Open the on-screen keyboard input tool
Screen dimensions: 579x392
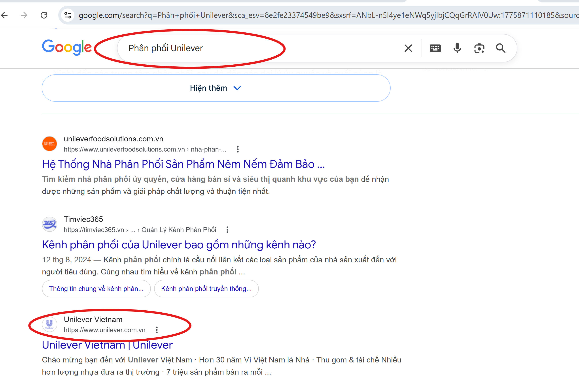pyautogui.click(x=435, y=48)
